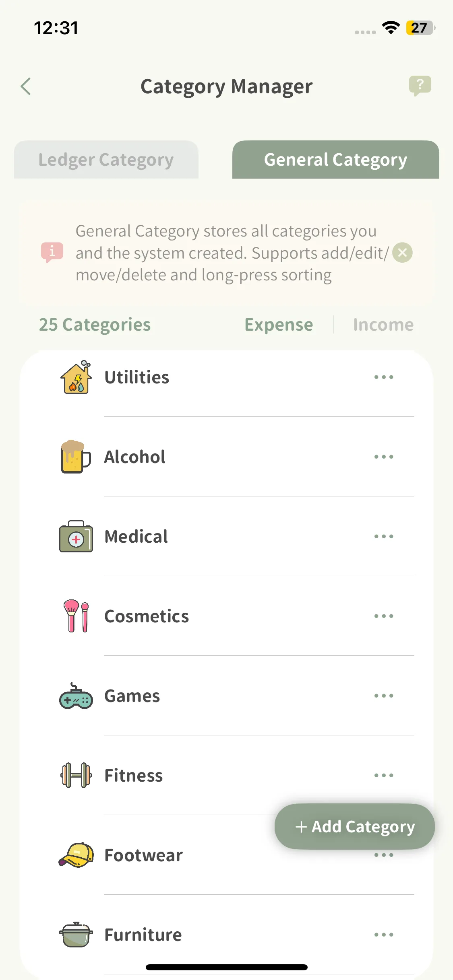The width and height of the screenshot is (453, 980).
Task: Toggle list to Income categories
Action: coord(383,325)
